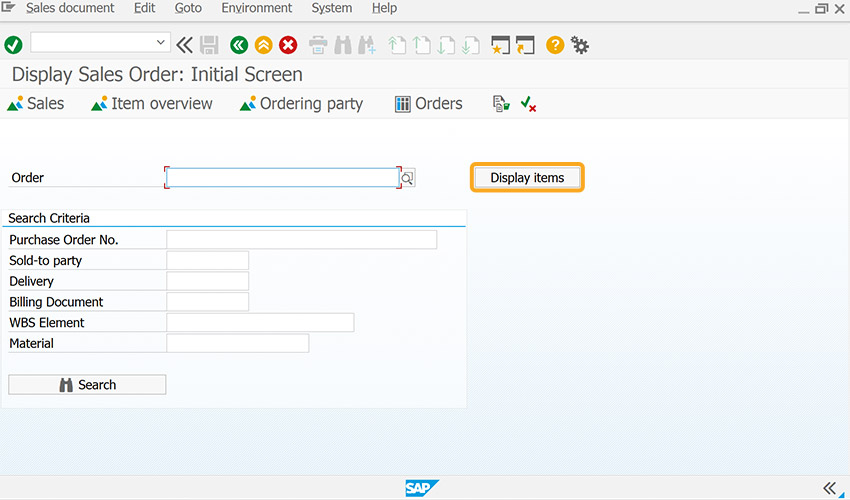Screen dimensions: 850x500
Task: Expand status bar chevrons at bottom right
Action: (830, 488)
